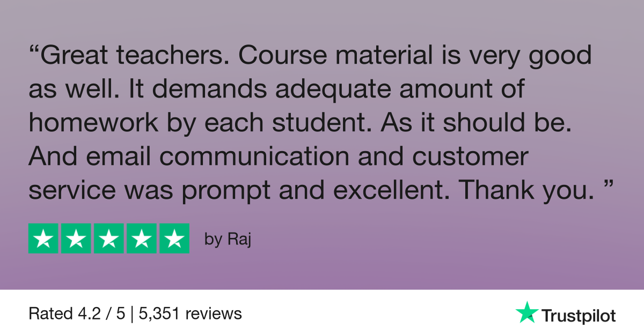The height and width of the screenshot is (336, 644).
Task: Click the second green rating star
Action: click(76, 238)
